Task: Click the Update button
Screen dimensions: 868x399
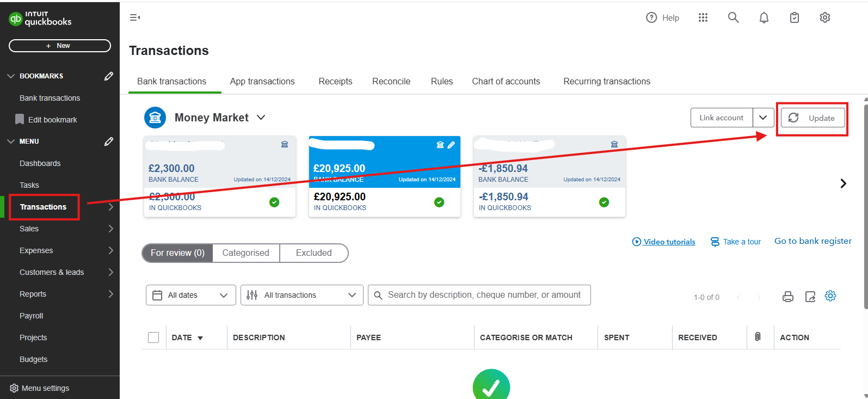Action: coord(813,118)
